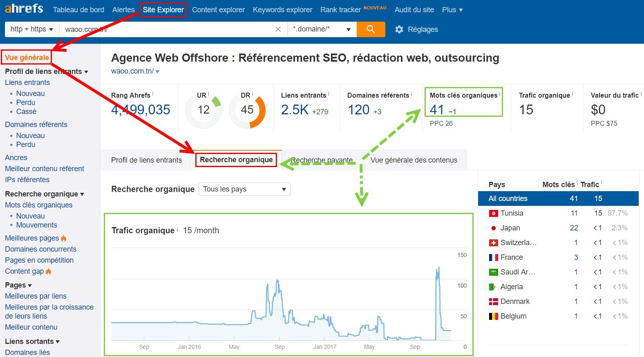The height and width of the screenshot is (357, 644).
Task: Open the Plus menu dropdown
Action: pyautogui.click(x=452, y=10)
